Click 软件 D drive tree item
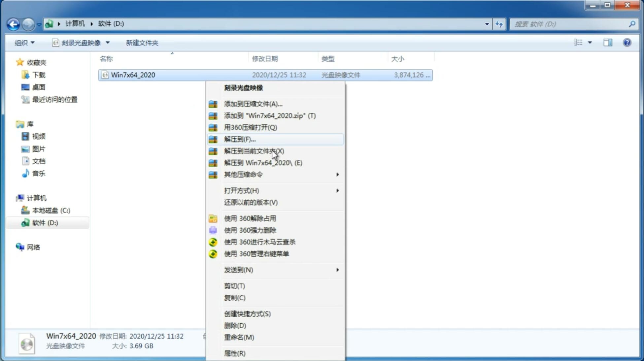 (44, 222)
